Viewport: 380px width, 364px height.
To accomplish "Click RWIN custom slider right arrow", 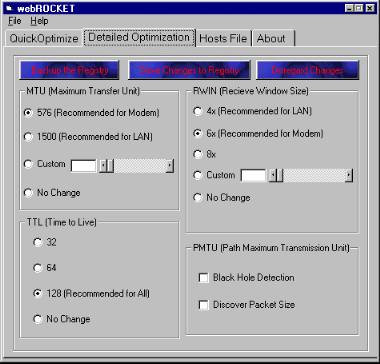I will (349, 176).
